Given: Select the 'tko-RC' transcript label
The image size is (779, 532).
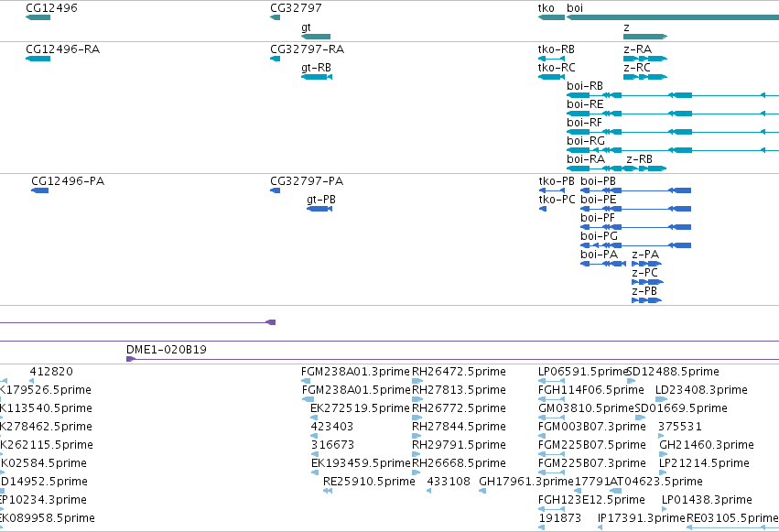Looking at the screenshot, I should [557, 68].
